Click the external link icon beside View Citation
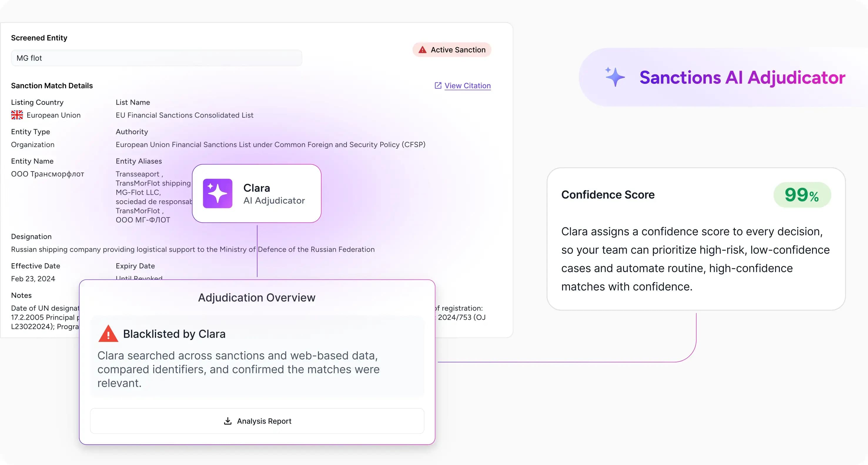 point(438,86)
